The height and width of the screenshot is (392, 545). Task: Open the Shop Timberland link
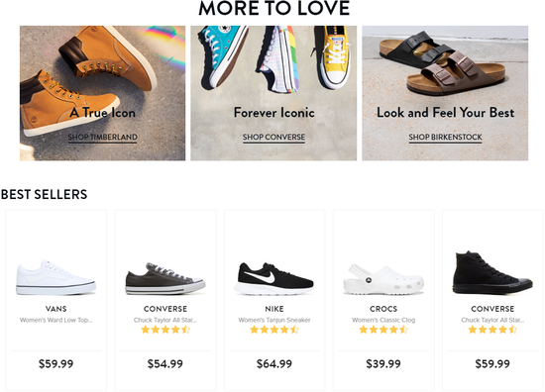pyautogui.click(x=102, y=138)
